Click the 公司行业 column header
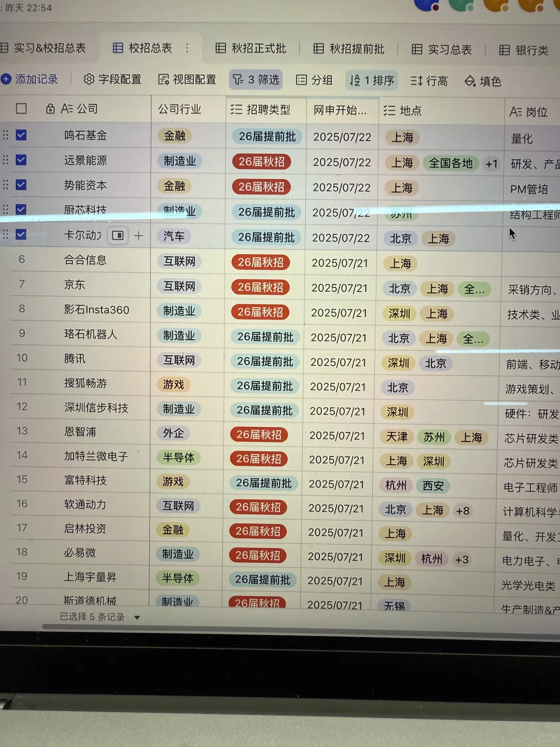This screenshot has height=747, width=560. tap(189, 109)
